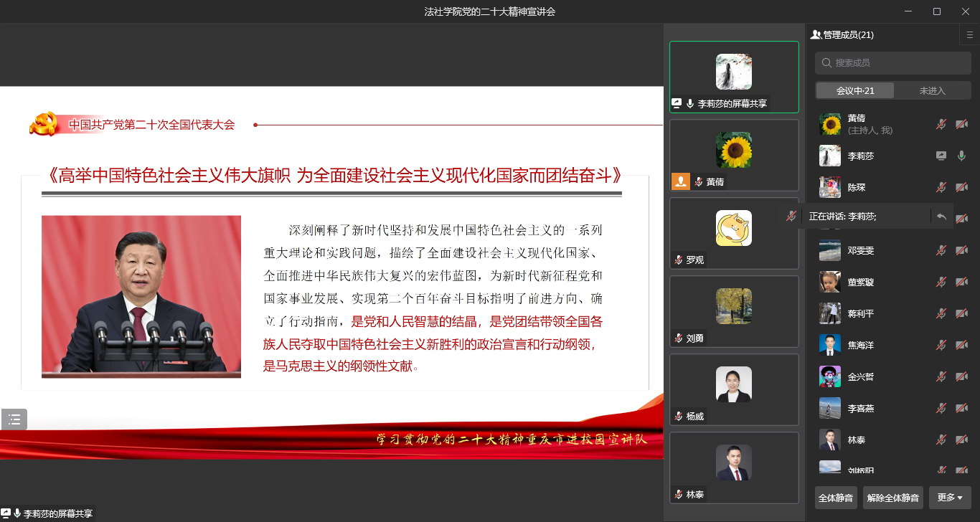This screenshot has width=980, height=522.
Task: Click the orange host badge on 黃倩's tile
Action: pos(680,182)
